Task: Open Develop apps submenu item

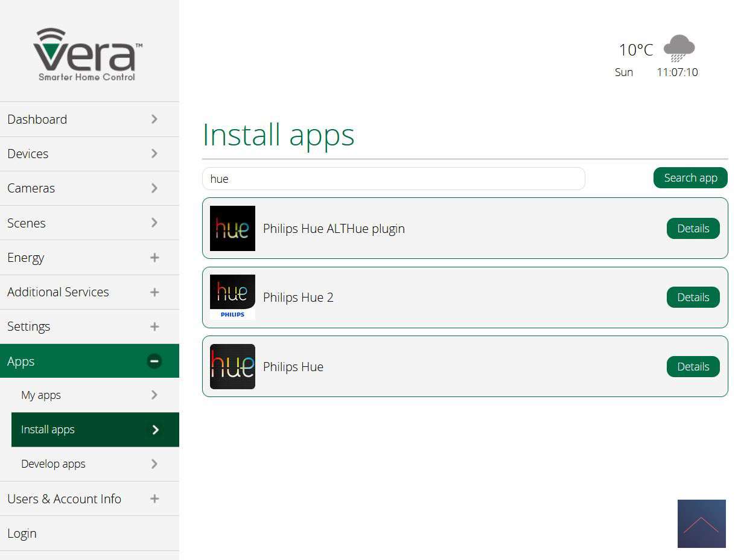Action: pos(53,464)
